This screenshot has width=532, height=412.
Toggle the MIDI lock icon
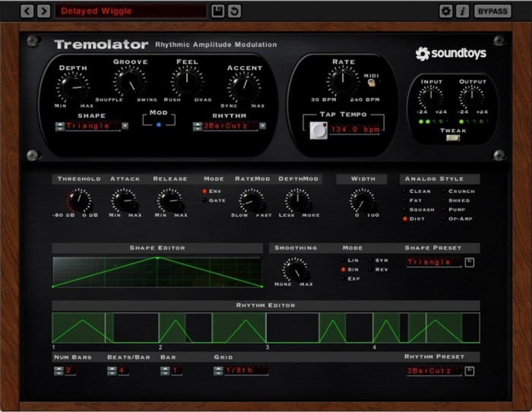(x=372, y=82)
